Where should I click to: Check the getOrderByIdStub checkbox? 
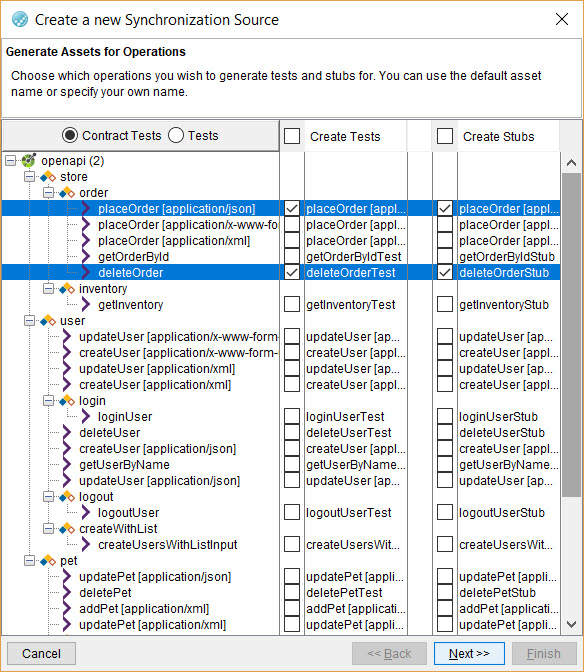coord(445,257)
